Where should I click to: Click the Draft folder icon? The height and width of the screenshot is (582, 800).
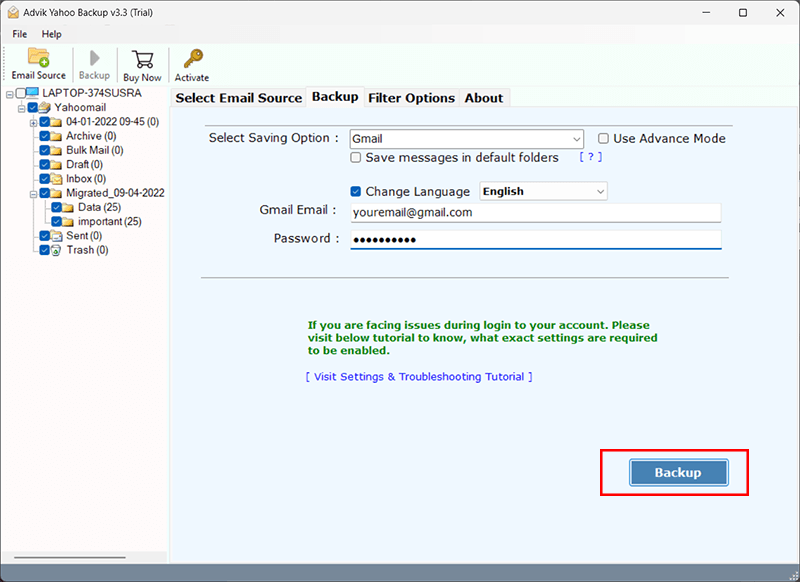(56, 165)
